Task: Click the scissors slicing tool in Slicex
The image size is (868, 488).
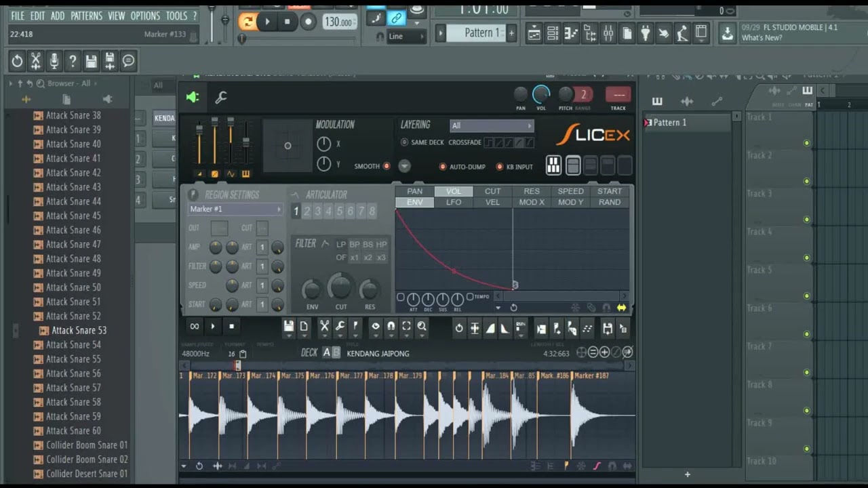Action: [x=324, y=327]
